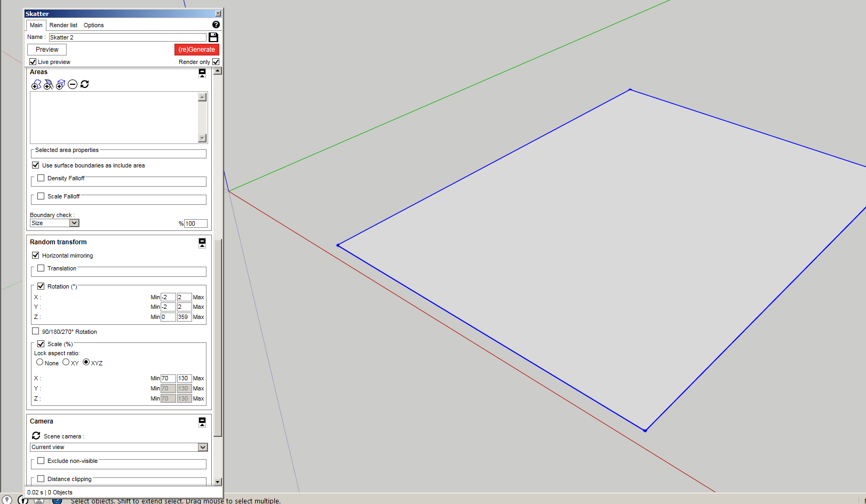Collapse the Areas section

pyautogui.click(x=202, y=73)
